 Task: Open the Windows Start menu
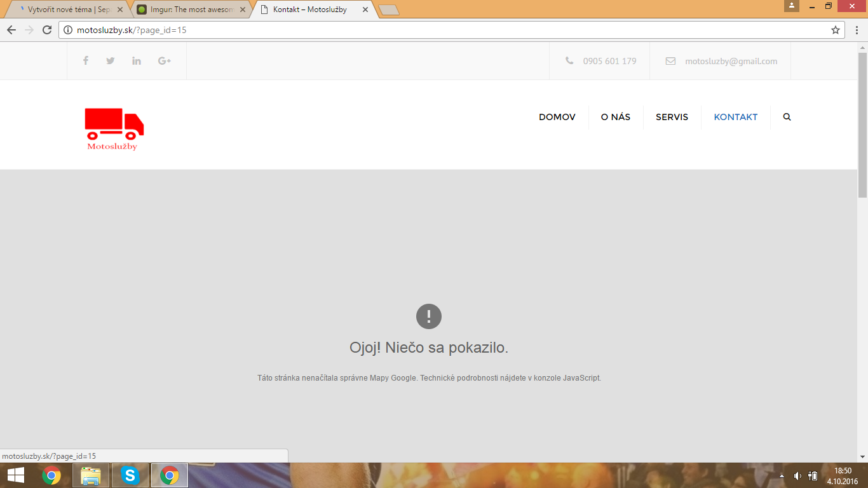coord(15,475)
